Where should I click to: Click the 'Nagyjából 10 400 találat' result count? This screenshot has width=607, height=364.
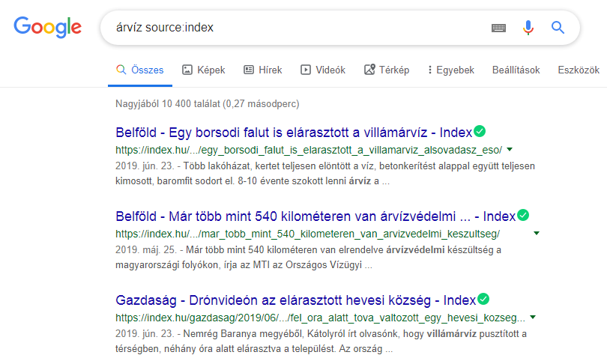[207, 103]
